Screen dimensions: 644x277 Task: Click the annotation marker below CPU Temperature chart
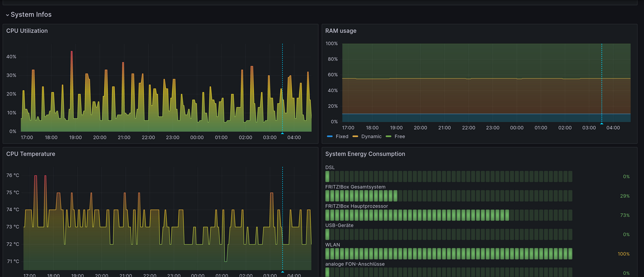[x=282, y=271]
